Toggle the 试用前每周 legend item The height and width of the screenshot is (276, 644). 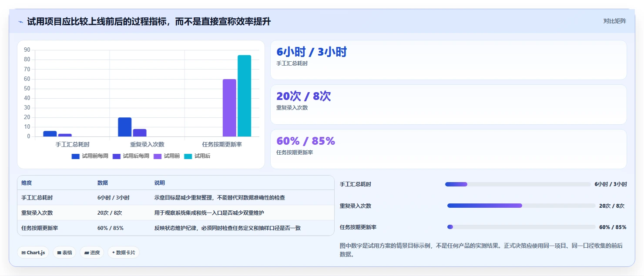[x=90, y=156]
